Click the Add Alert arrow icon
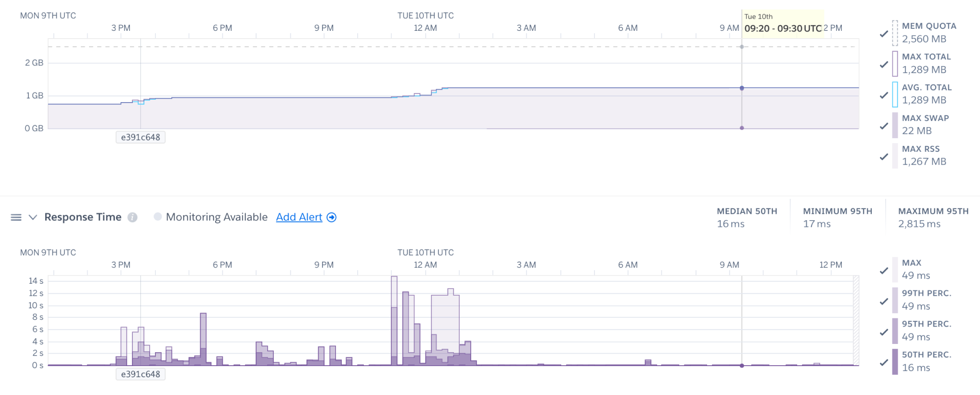The width and height of the screenshot is (980, 395). tap(332, 217)
